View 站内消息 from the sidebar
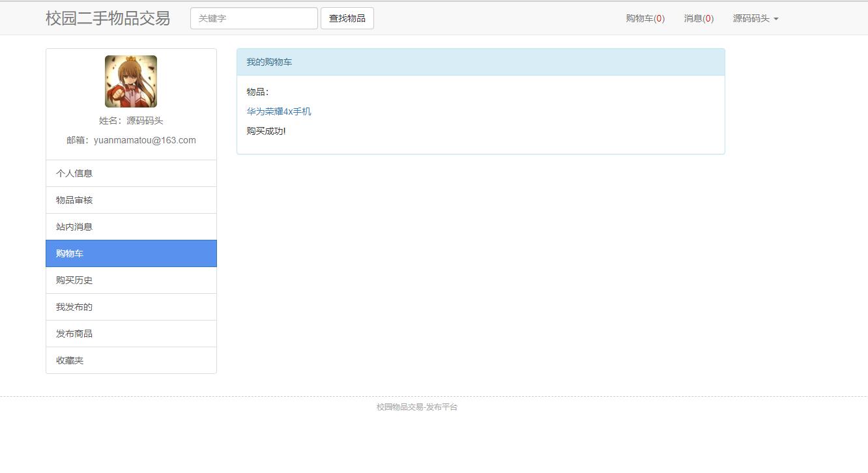868x473 pixels. click(74, 227)
